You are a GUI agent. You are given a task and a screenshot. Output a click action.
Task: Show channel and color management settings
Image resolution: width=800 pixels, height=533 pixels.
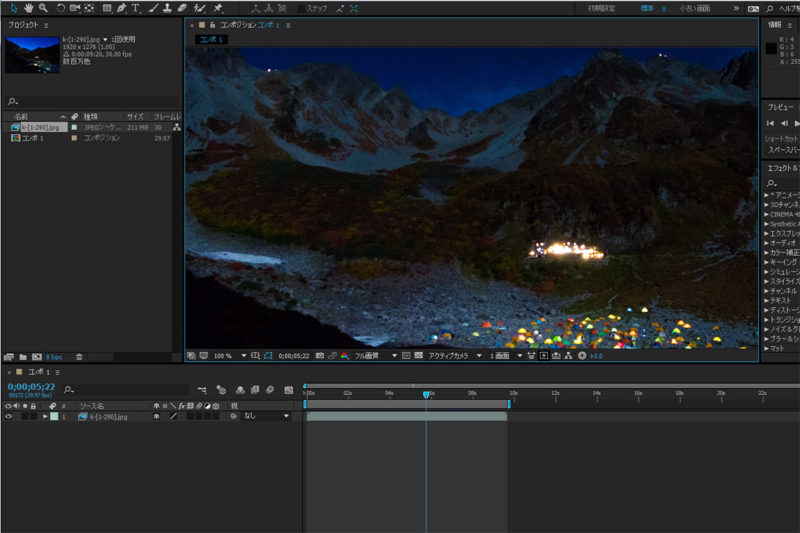point(345,356)
